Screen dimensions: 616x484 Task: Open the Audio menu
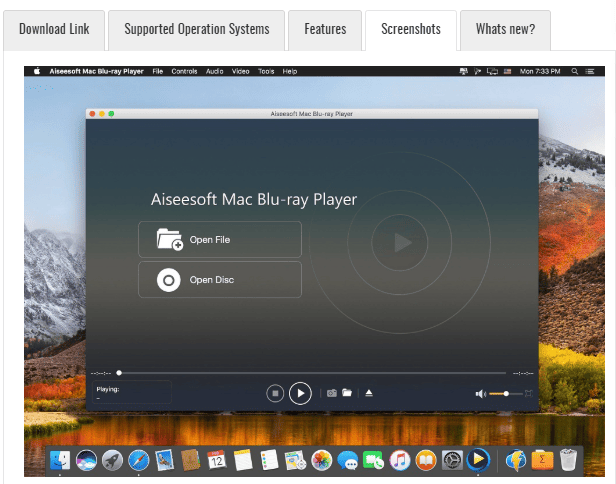coord(214,71)
